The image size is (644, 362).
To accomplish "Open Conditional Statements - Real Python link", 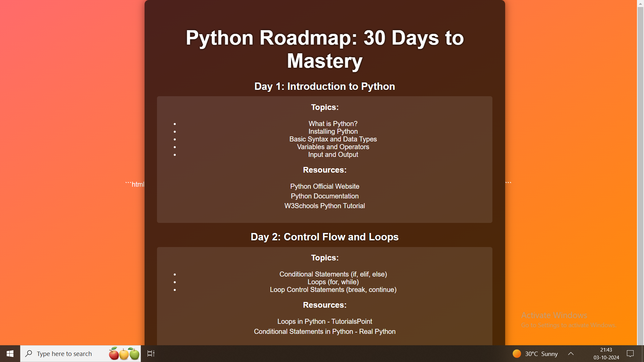I will click(324, 331).
